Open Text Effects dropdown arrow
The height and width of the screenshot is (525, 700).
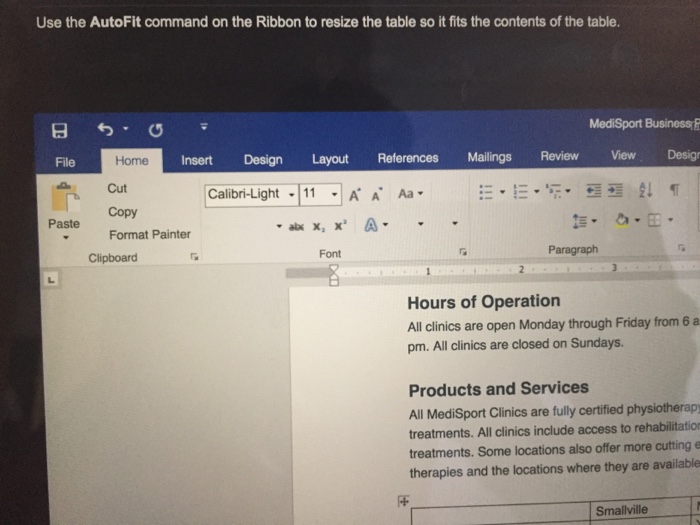pyautogui.click(x=385, y=225)
